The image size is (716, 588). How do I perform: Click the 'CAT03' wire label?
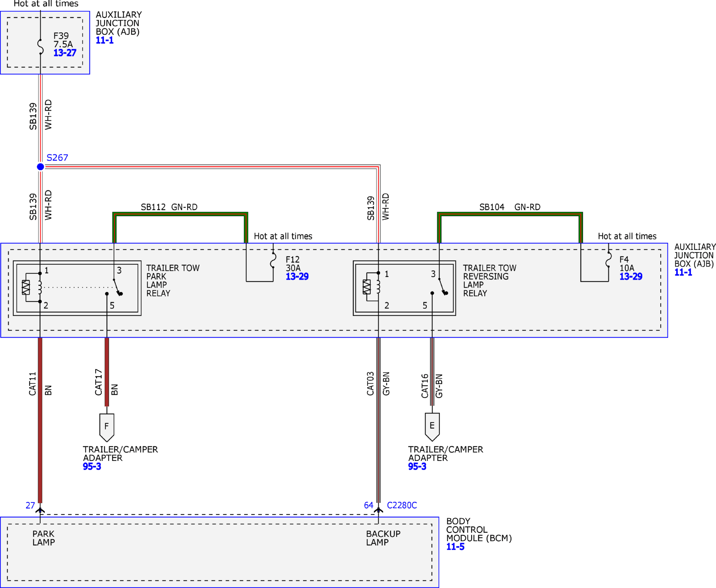370,383
